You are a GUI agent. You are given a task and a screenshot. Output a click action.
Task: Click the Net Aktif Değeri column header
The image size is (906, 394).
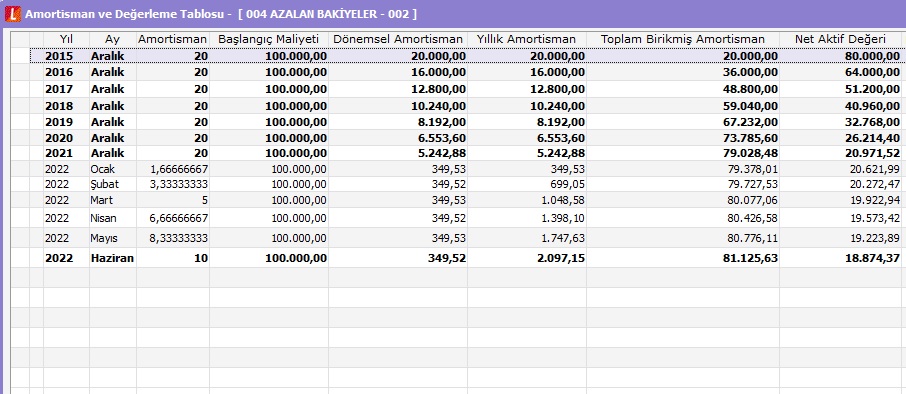pos(841,39)
